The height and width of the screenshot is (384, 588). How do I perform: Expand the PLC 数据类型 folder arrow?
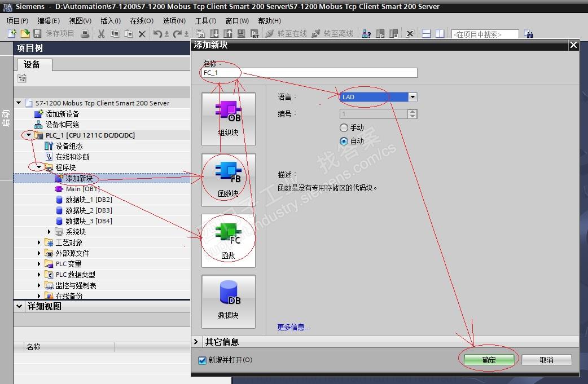coord(39,275)
